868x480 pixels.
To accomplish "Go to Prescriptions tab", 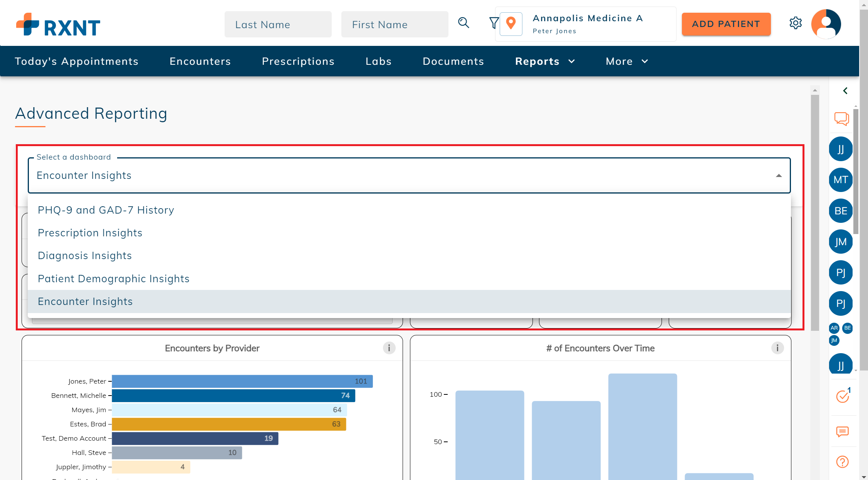I will 298,61.
